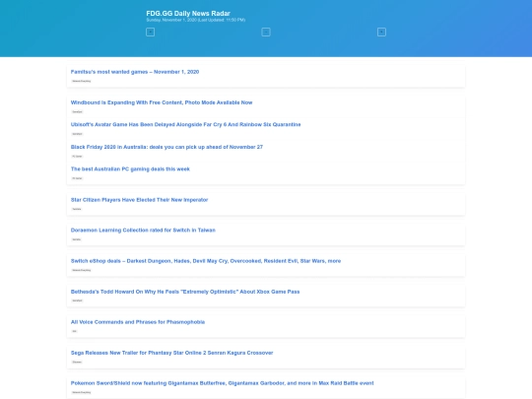Click source tag under Switch eShop deals headline
Viewport: 532px width, 399px height.
(x=82, y=270)
